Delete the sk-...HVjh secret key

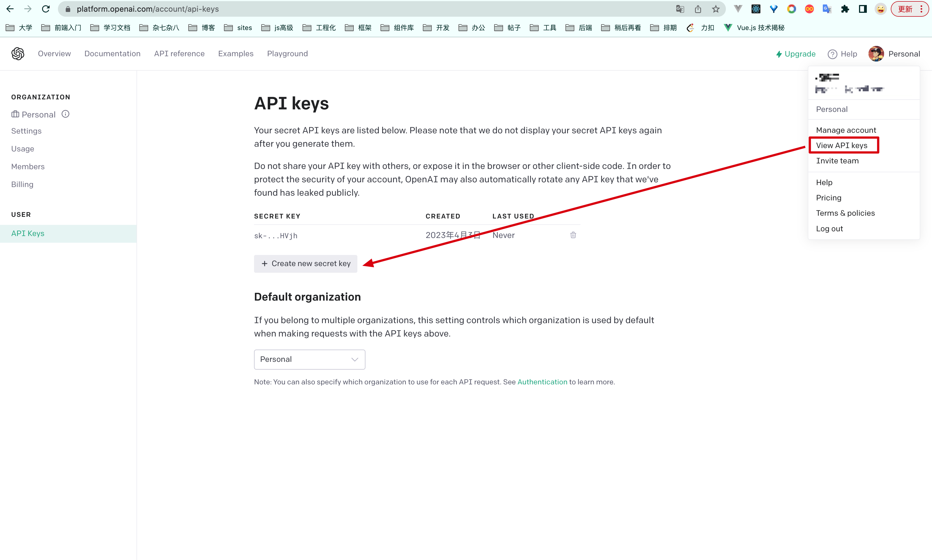pyautogui.click(x=573, y=235)
